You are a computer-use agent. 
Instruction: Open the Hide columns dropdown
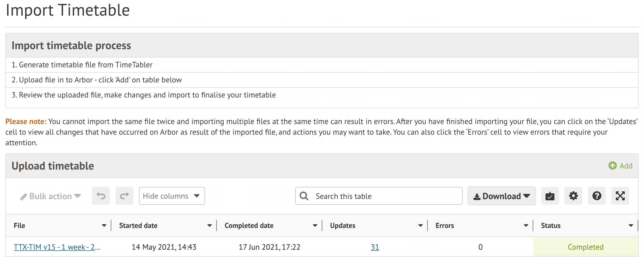(x=172, y=196)
